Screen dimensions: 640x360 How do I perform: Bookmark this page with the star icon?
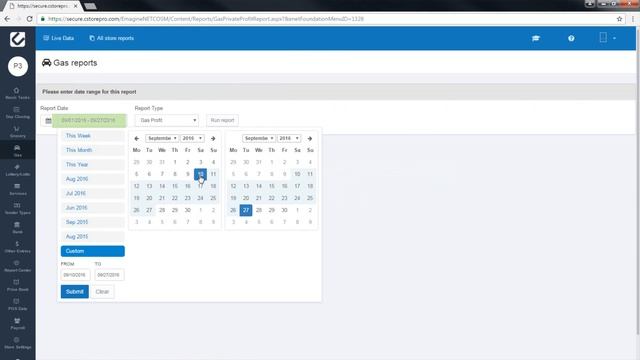[x=619, y=19]
